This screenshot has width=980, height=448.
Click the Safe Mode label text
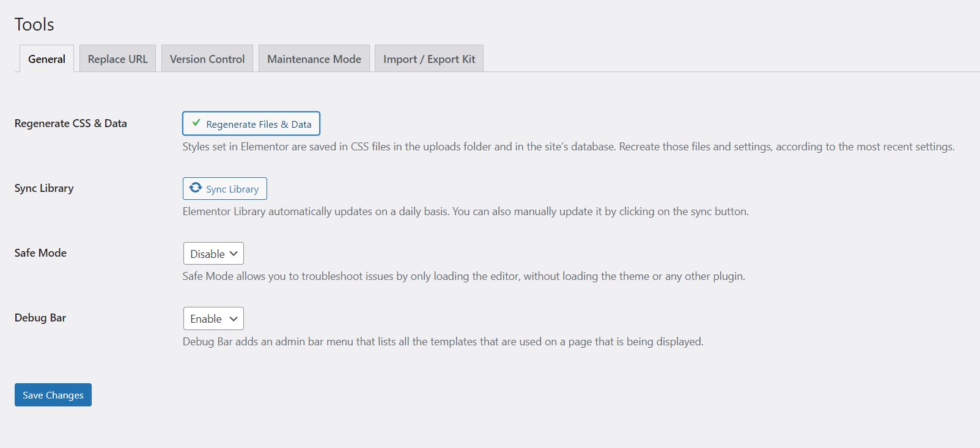(x=40, y=252)
